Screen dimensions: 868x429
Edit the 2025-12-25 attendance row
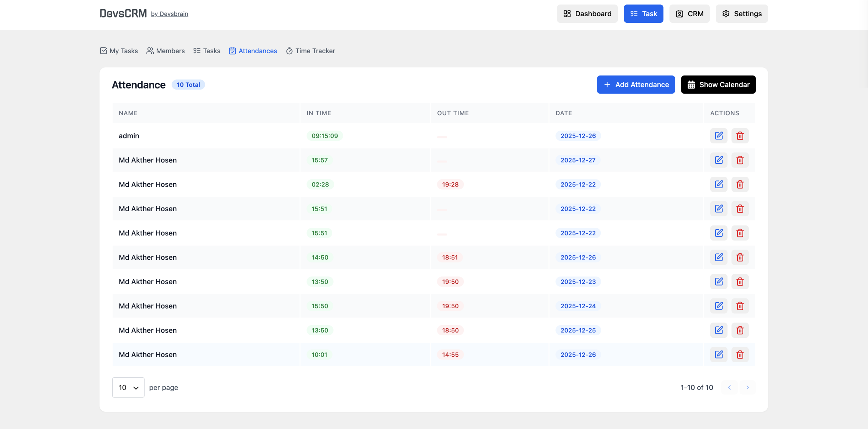(719, 330)
